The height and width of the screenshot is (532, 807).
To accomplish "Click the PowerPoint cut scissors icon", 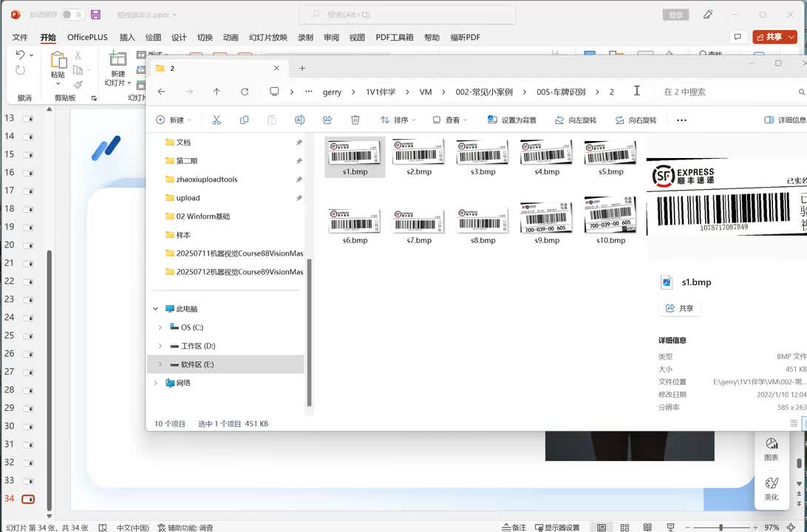I will (x=78, y=55).
